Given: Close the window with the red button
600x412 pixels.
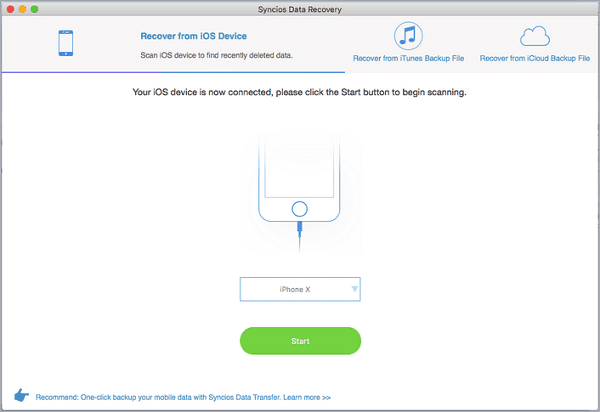Looking at the screenshot, I should coord(10,9).
